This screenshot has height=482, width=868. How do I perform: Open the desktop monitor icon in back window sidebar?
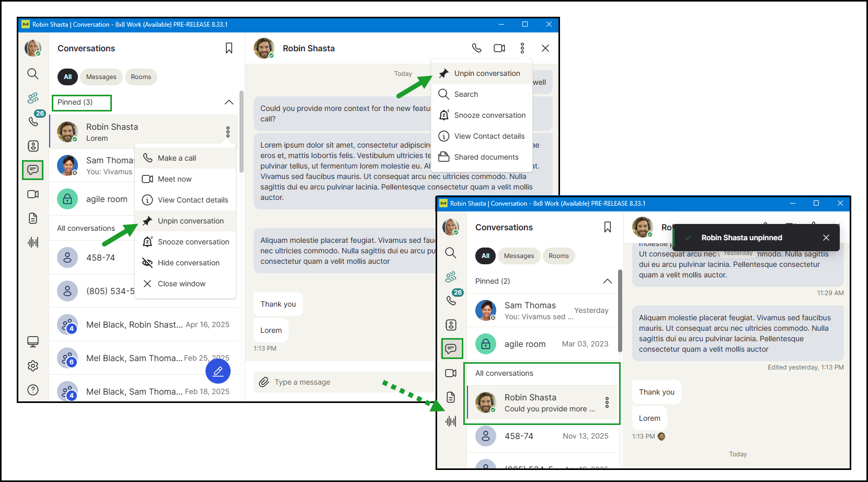click(33, 342)
